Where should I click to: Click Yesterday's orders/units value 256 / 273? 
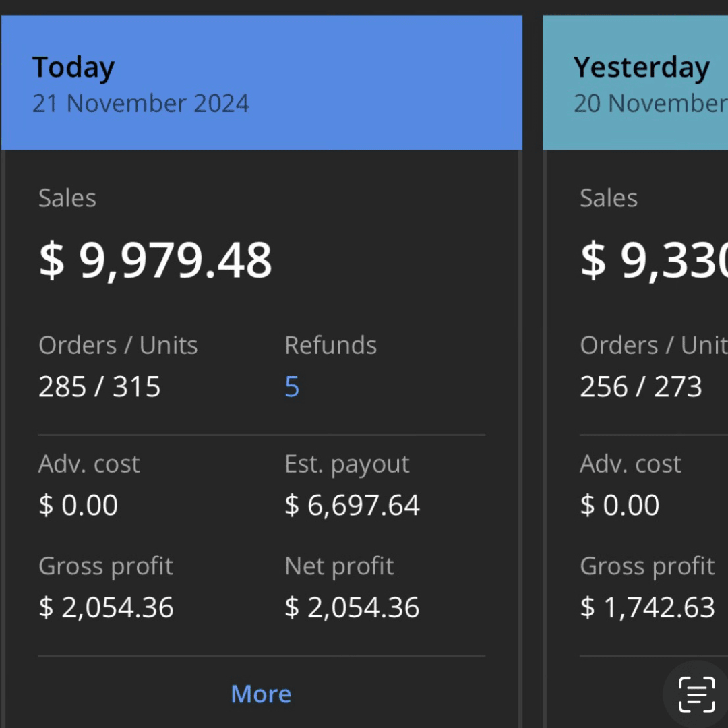coord(641,387)
